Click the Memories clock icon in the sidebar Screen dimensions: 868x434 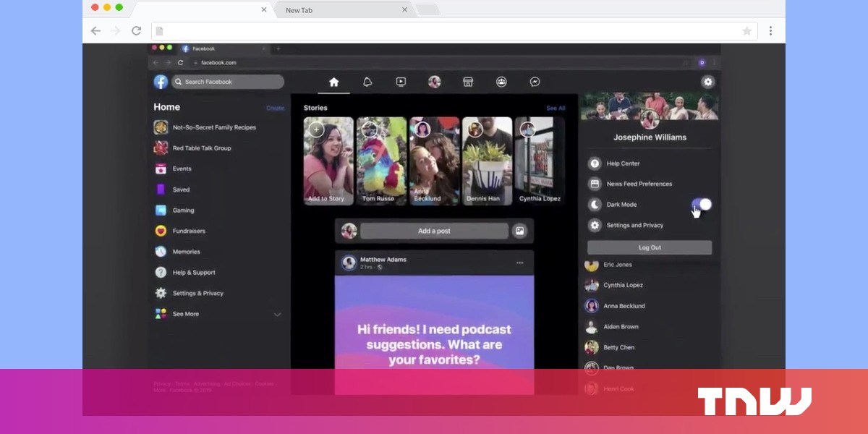(x=161, y=252)
